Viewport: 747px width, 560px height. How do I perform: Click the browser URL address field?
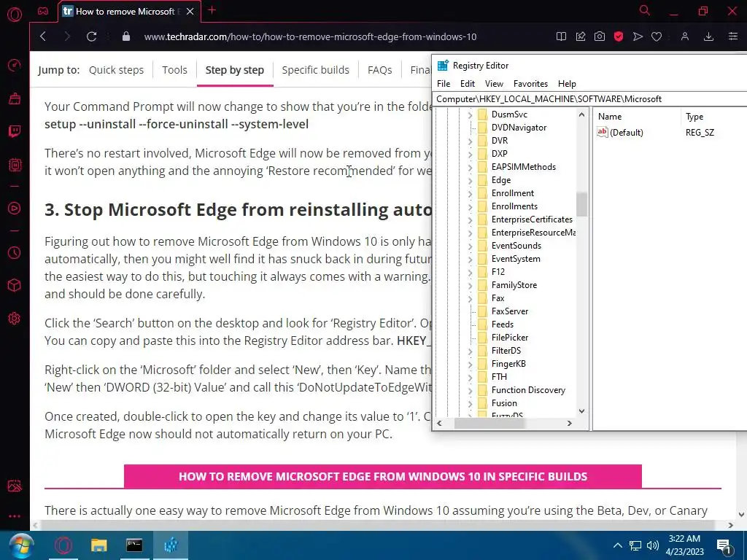(x=310, y=36)
